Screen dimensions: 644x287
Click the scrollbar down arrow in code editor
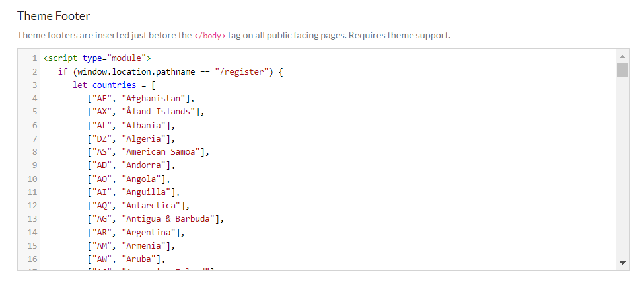point(622,263)
